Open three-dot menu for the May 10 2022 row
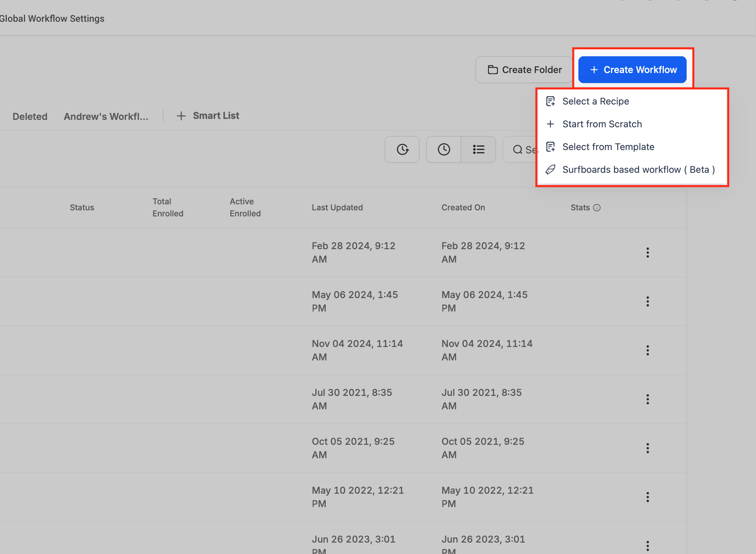This screenshot has width=756, height=554. [647, 497]
